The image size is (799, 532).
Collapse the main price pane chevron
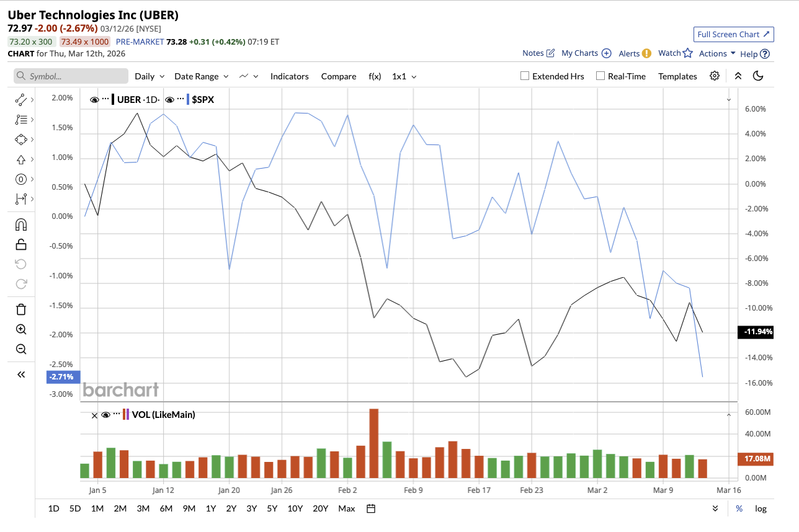pos(729,99)
